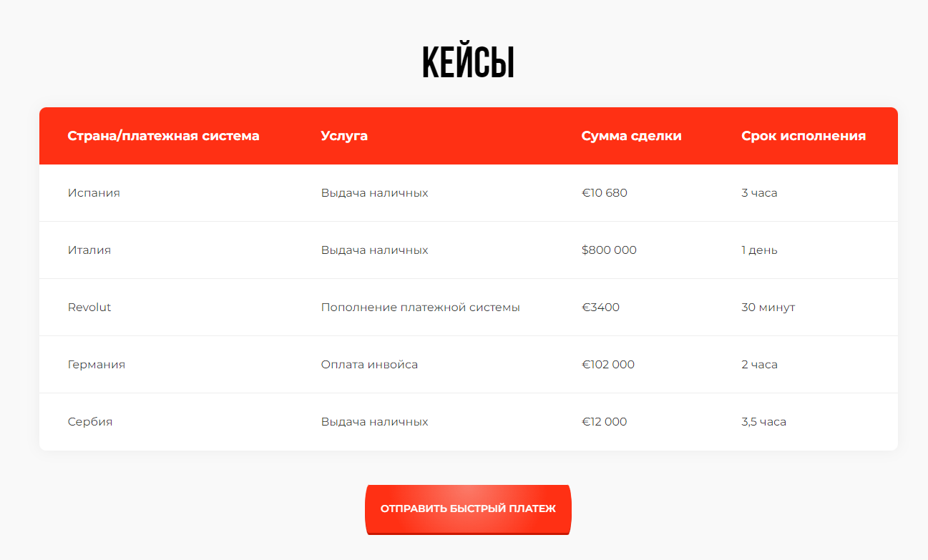The width and height of the screenshot is (928, 560).
Task: Select the 'Revolut' table cell
Action: click(89, 308)
